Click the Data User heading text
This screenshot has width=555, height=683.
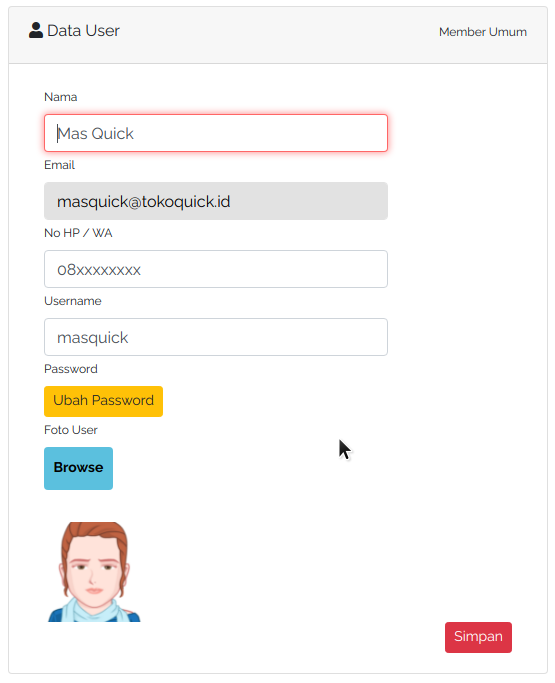[x=83, y=30]
